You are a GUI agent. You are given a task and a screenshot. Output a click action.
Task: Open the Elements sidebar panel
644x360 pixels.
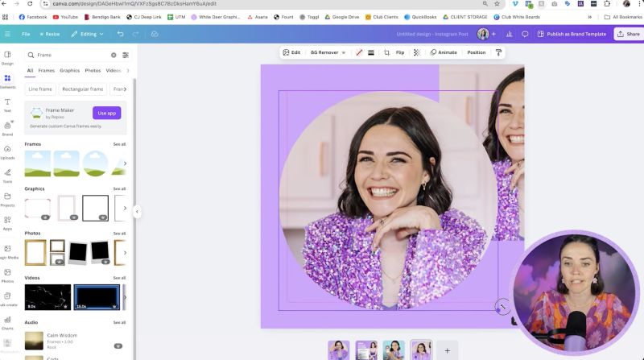pyautogui.click(x=7, y=81)
